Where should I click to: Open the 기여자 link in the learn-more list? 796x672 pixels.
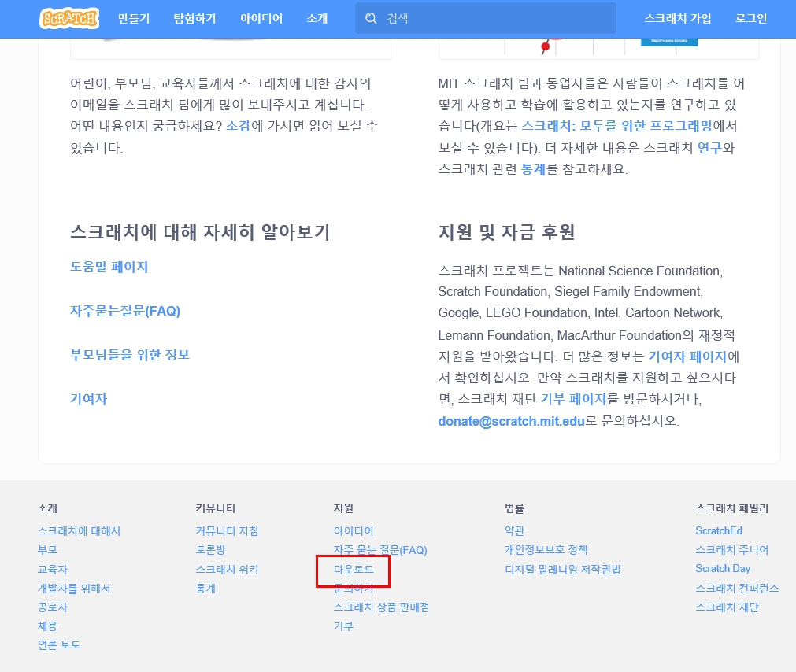(x=88, y=399)
